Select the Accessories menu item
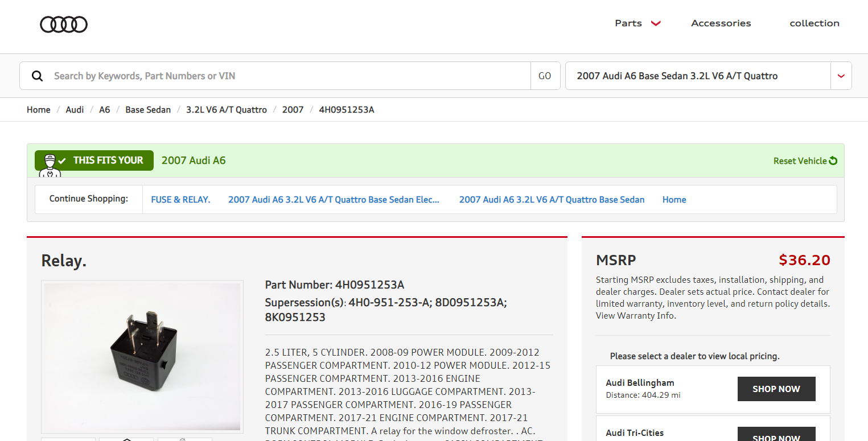The height and width of the screenshot is (441, 868). pos(721,23)
